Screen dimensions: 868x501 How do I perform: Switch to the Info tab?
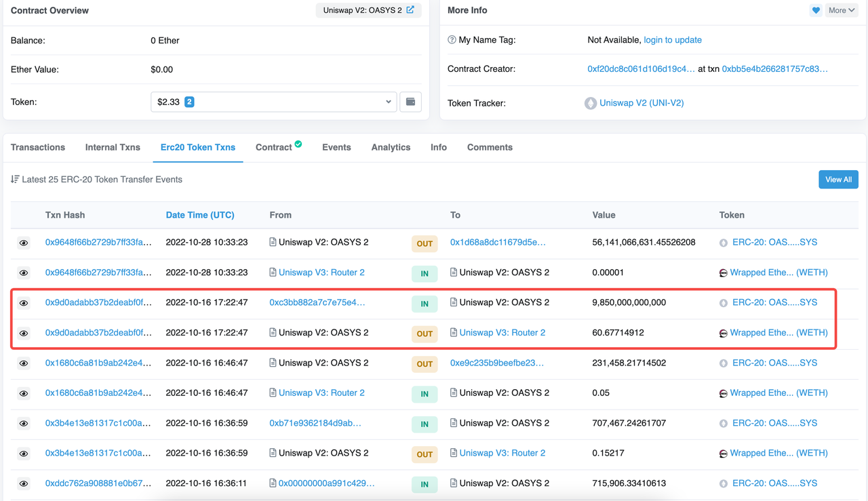coord(439,147)
